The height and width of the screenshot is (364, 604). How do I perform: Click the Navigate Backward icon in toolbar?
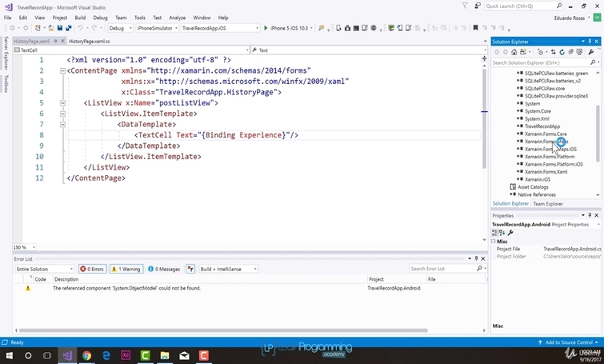(12, 28)
